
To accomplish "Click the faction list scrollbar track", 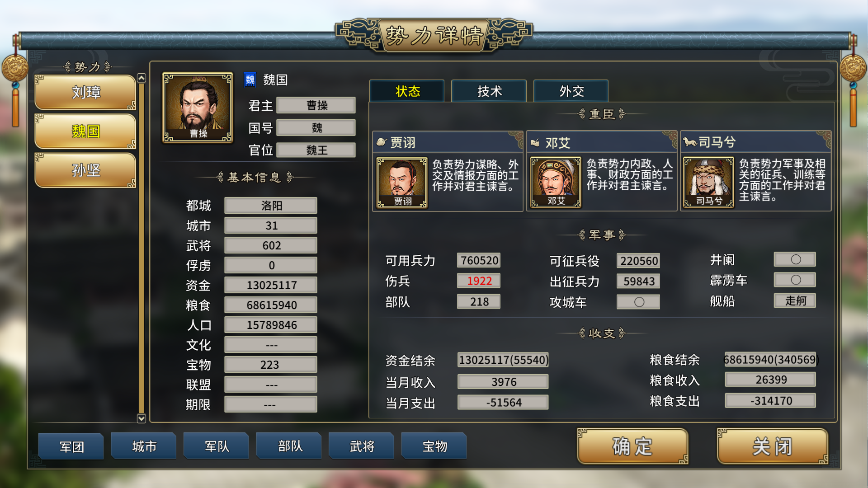I will click(142, 249).
